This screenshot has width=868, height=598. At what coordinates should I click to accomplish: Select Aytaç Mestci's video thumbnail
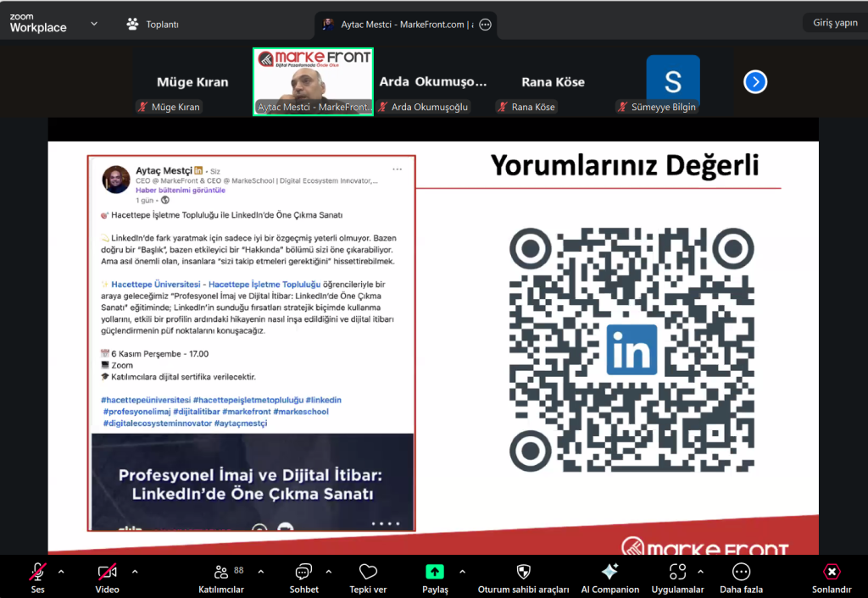click(x=314, y=81)
